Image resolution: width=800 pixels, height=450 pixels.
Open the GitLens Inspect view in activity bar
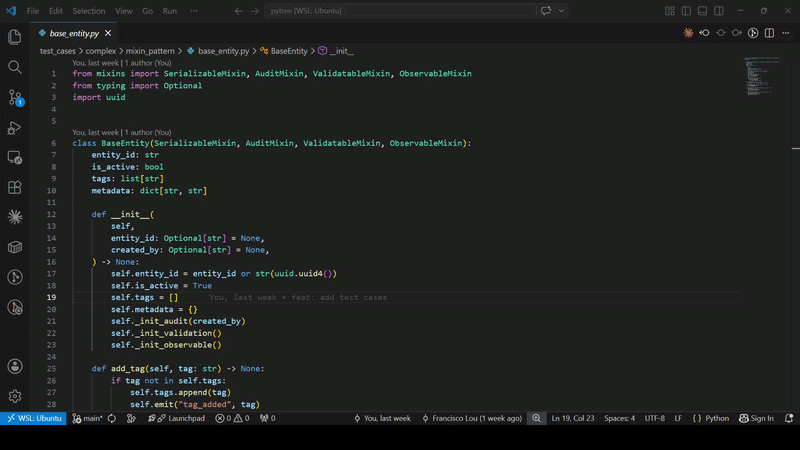tap(15, 307)
